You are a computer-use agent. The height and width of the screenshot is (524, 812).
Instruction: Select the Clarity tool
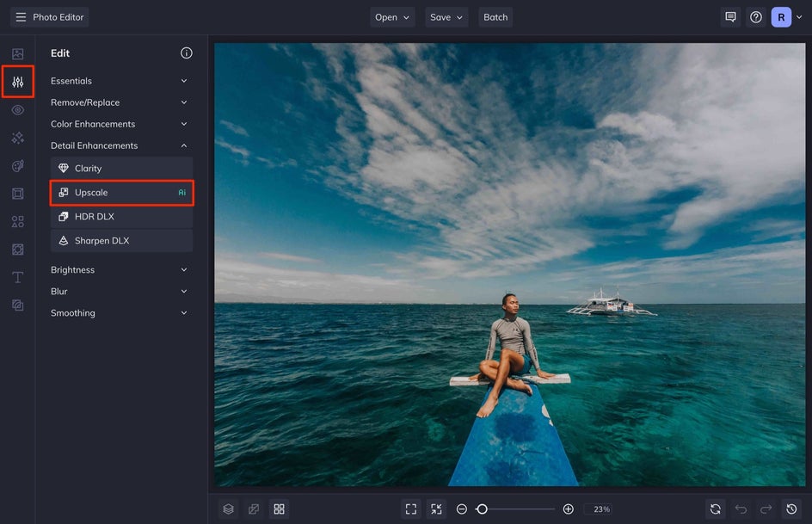click(x=121, y=169)
